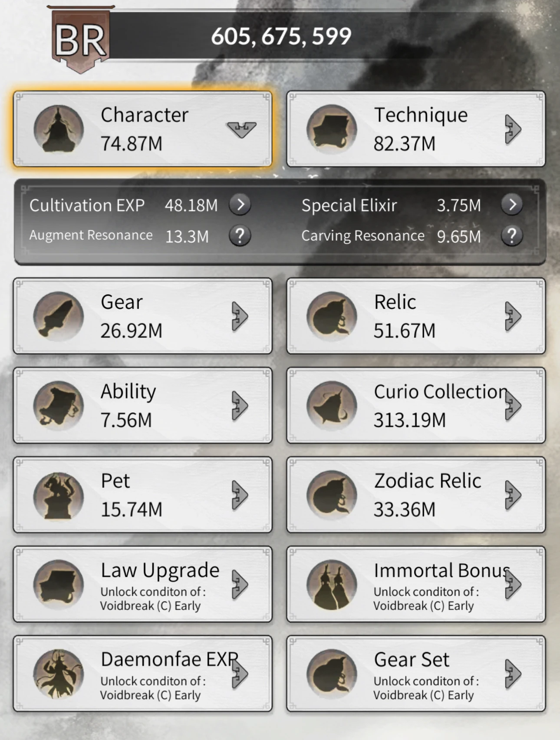Viewport: 560px width, 740px height.
Task: Click the Character meditating figure icon
Action: click(59, 129)
